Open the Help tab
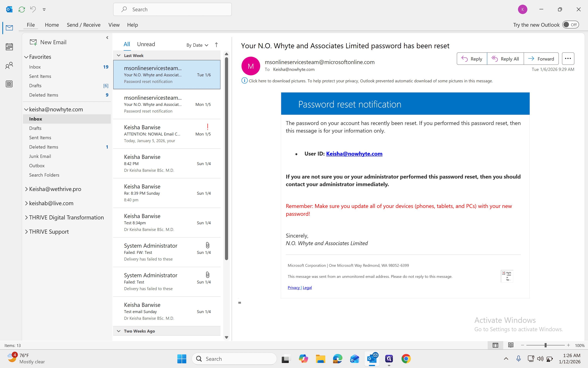 [x=132, y=25]
